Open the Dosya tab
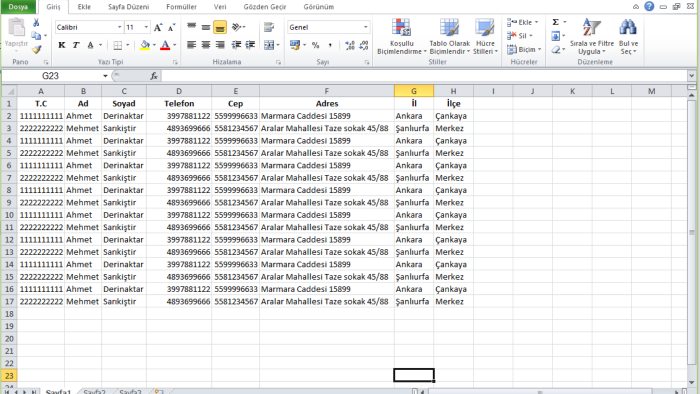This screenshot has height=394, width=700. [x=18, y=7]
